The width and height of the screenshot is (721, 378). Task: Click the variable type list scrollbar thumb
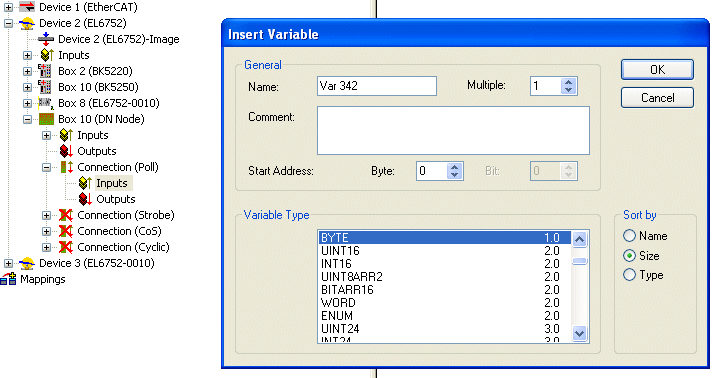point(579,261)
